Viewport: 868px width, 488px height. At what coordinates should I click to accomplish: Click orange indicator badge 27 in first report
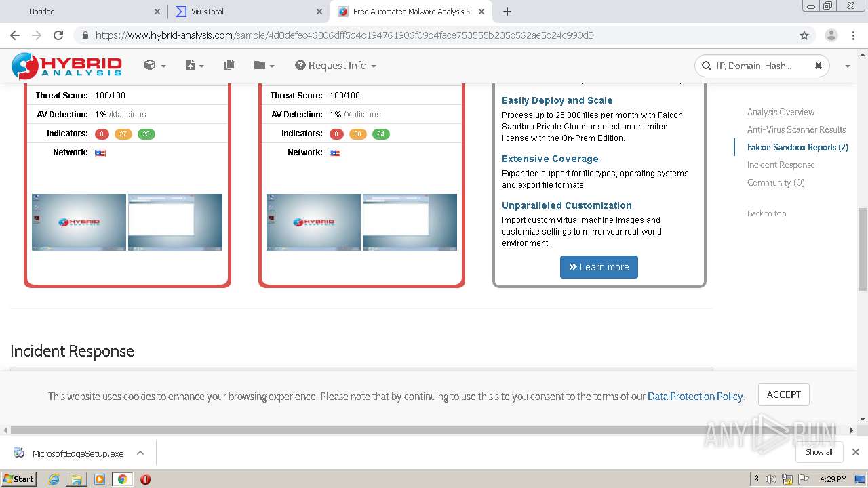pos(123,134)
